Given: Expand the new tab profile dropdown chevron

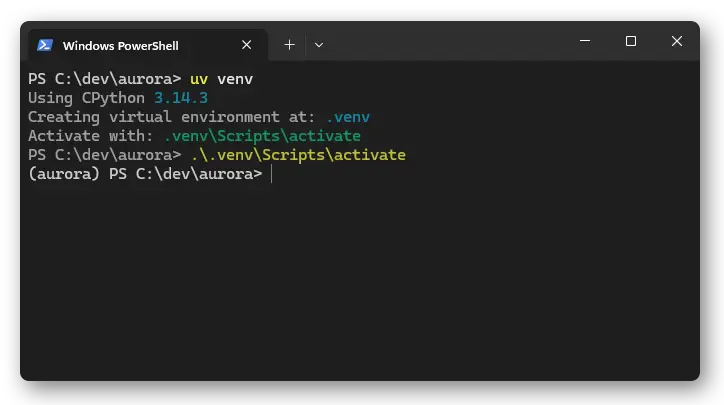Looking at the screenshot, I should click(x=319, y=45).
